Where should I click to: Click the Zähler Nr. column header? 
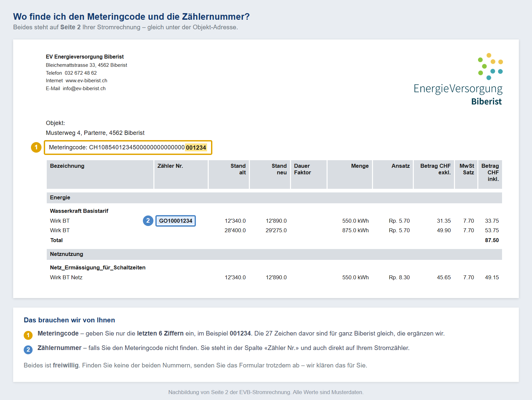pyautogui.click(x=181, y=174)
